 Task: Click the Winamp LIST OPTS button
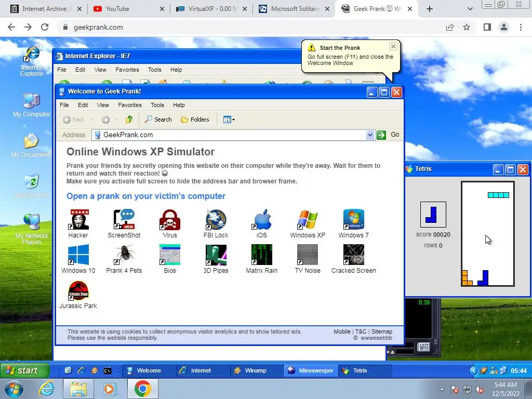point(424,347)
